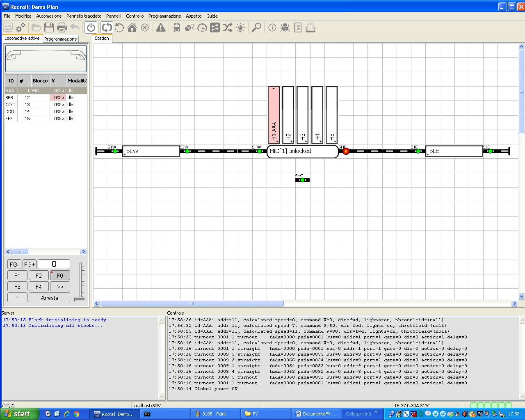
Task: Toggle automatic mode cycle-arrows icon
Action: pyautogui.click(x=107, y=27)
